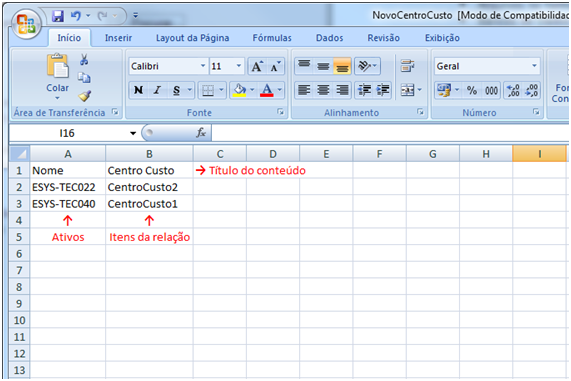571x381 pixels.
Task: Toggle wrap text button
Action: 407,66
